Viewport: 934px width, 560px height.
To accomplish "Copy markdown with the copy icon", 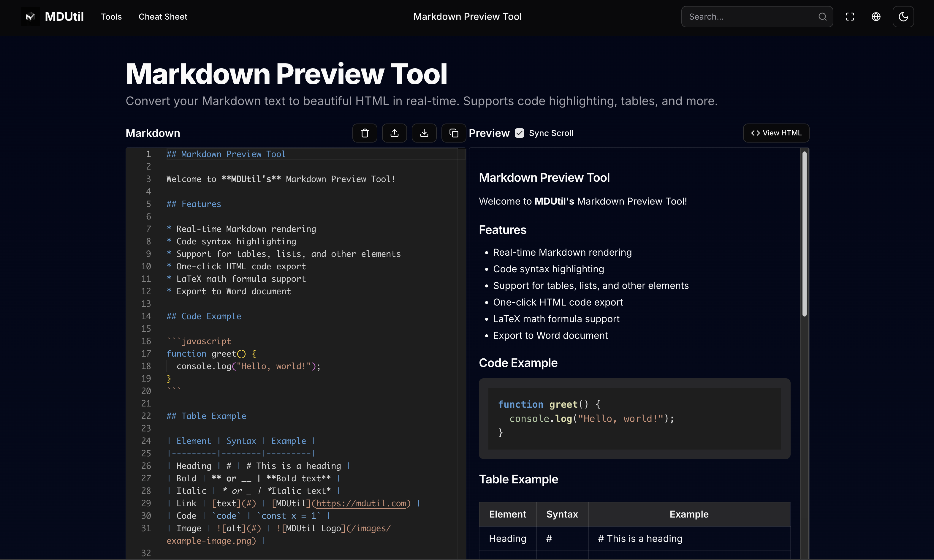I will click(x=454, y=133).
